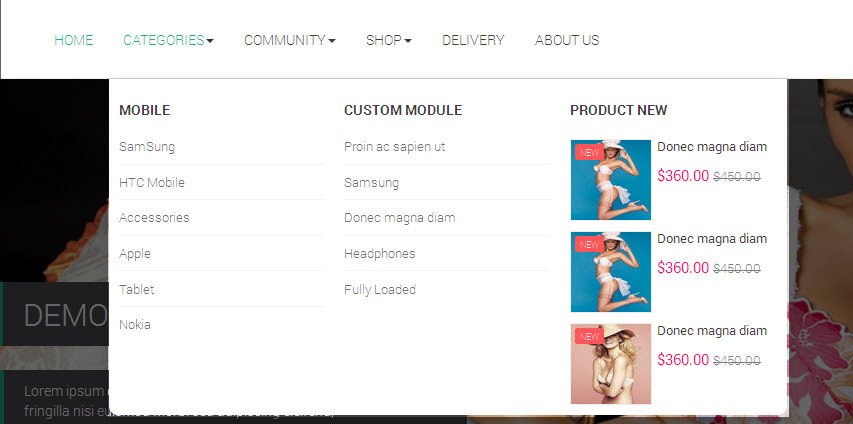The height and width of the screenshot is (424, 853).
Task: Click the Apple category link
Action: click(x=135, y=254)
